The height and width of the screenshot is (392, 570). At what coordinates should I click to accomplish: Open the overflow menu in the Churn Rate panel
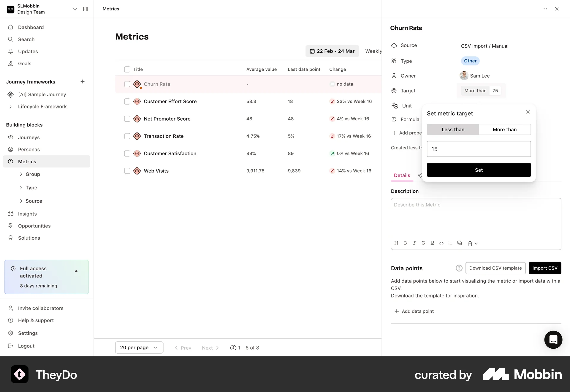tap(545, 9)
